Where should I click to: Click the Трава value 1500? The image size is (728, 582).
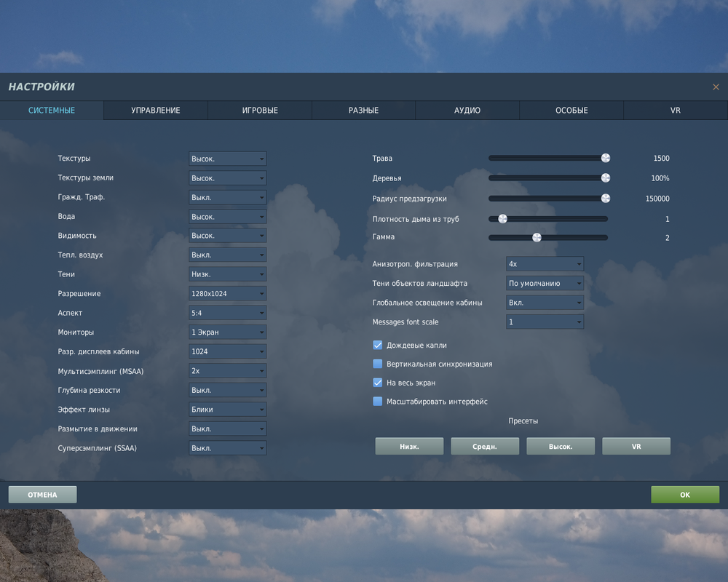[x=661, y=159]
